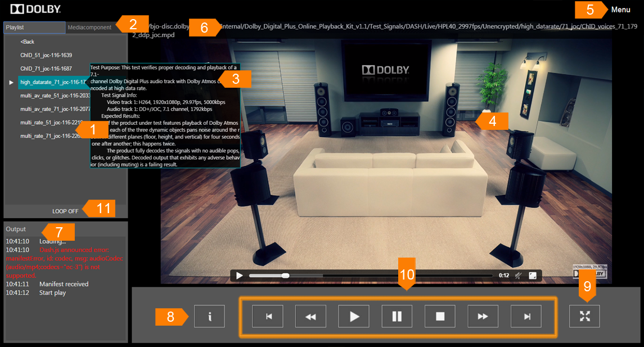Screen dimensions: 644x347
Task: Stop playback with the stop button
Action: (440, 317)
